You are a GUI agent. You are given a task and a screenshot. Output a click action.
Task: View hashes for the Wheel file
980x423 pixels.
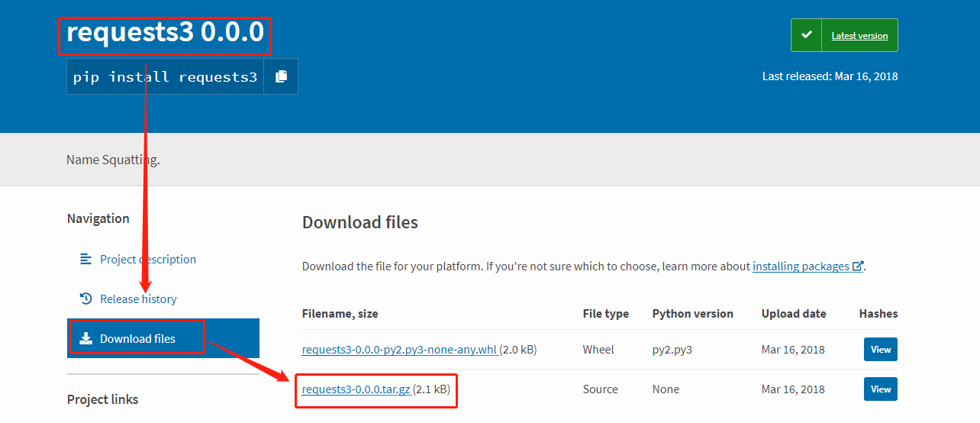tap(881, 350)
